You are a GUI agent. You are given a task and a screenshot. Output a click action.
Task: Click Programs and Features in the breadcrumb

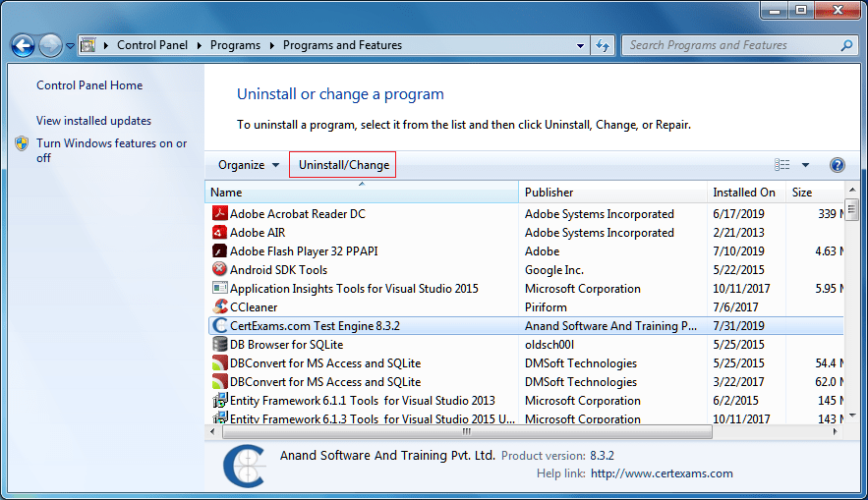coord(342,45)
